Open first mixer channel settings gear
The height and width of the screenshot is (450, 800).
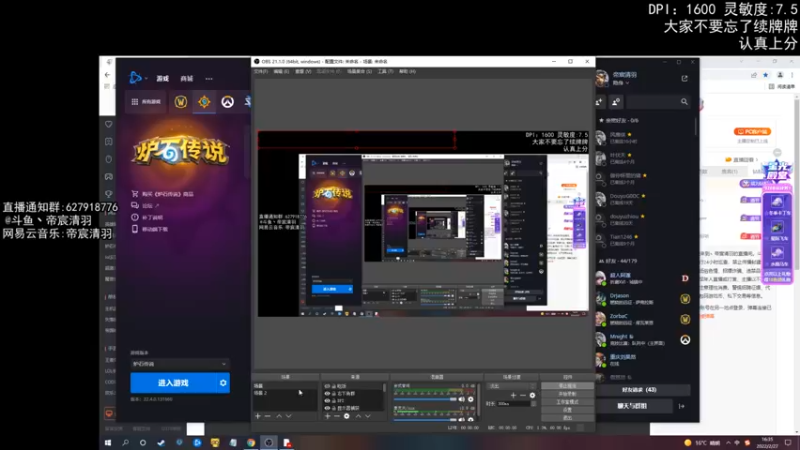coord(470,399)
